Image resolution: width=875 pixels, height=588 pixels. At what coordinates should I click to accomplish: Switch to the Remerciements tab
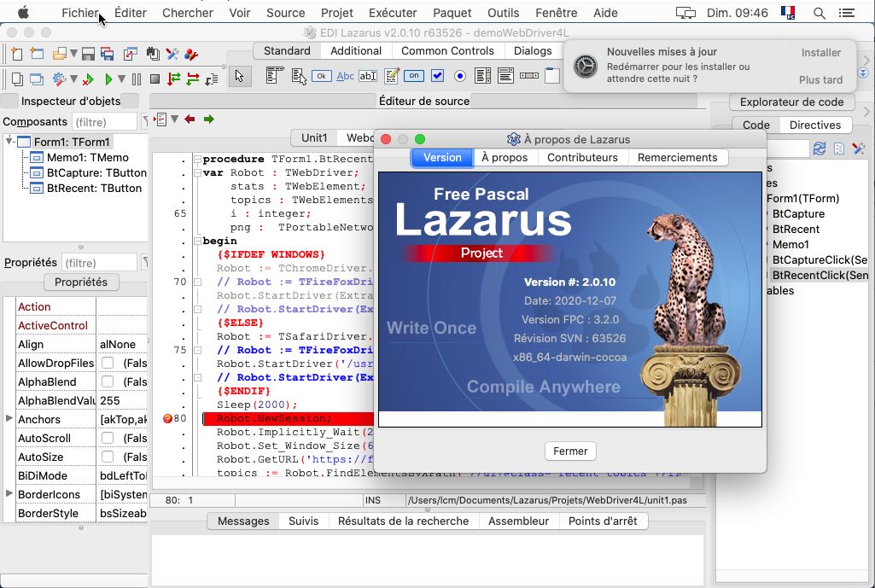click(x=678, y=157)
